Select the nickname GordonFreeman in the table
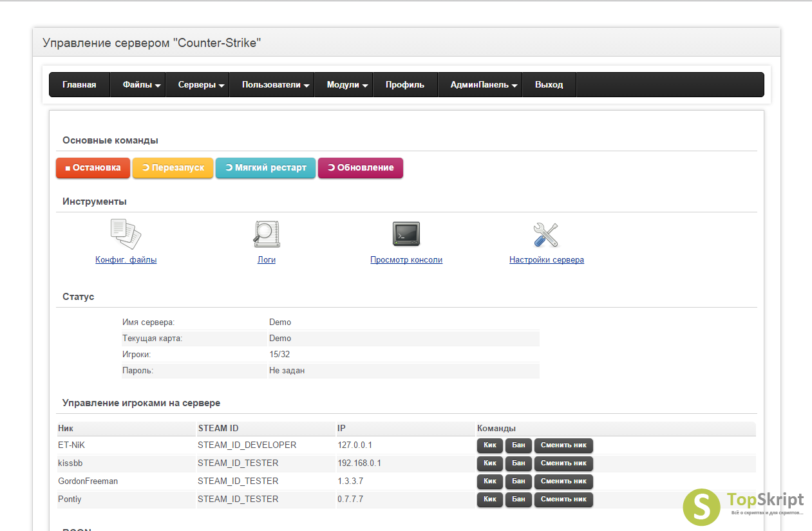This screenshot has height=531, width=812. [88, 481]
